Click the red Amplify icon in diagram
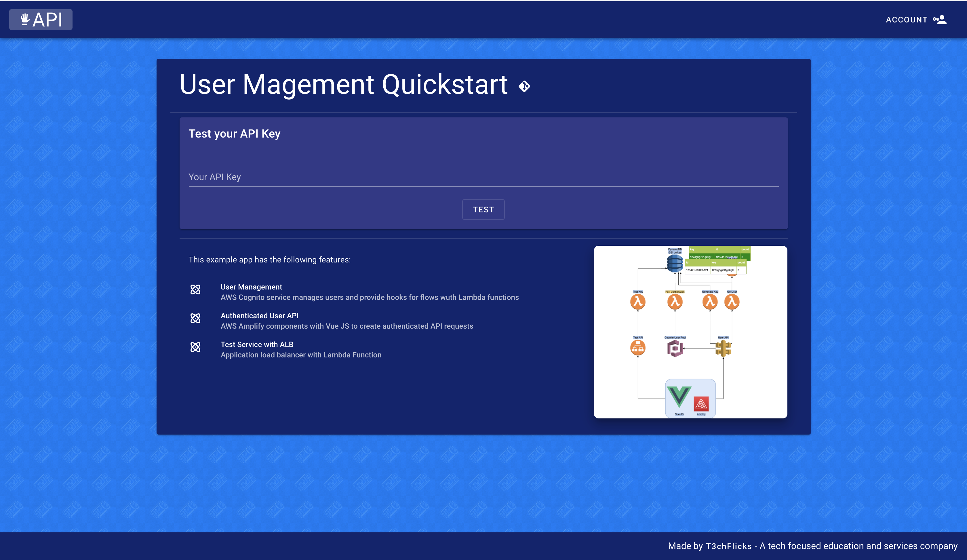Viewport: 967px width, 560px height. (x=701, y=404)
